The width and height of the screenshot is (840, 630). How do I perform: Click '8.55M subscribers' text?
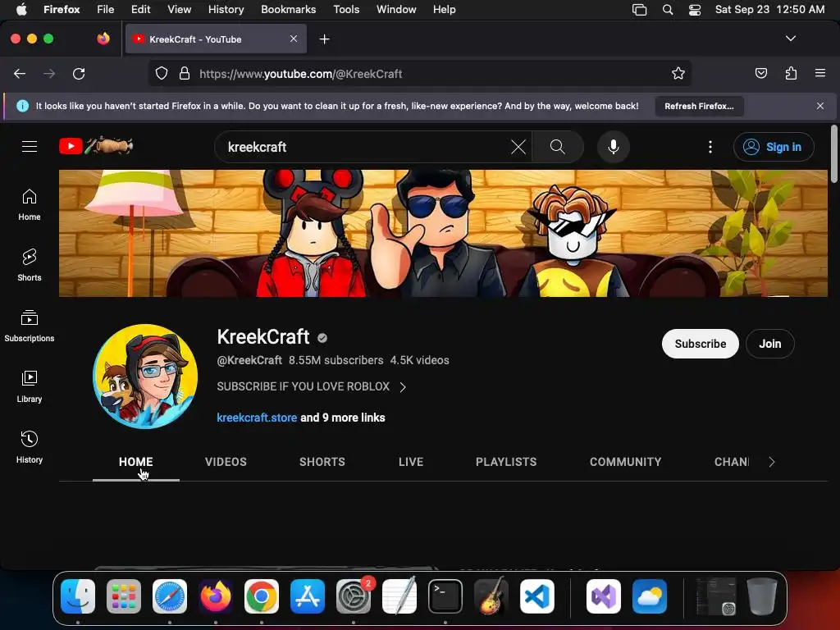[x=336, y=360]
